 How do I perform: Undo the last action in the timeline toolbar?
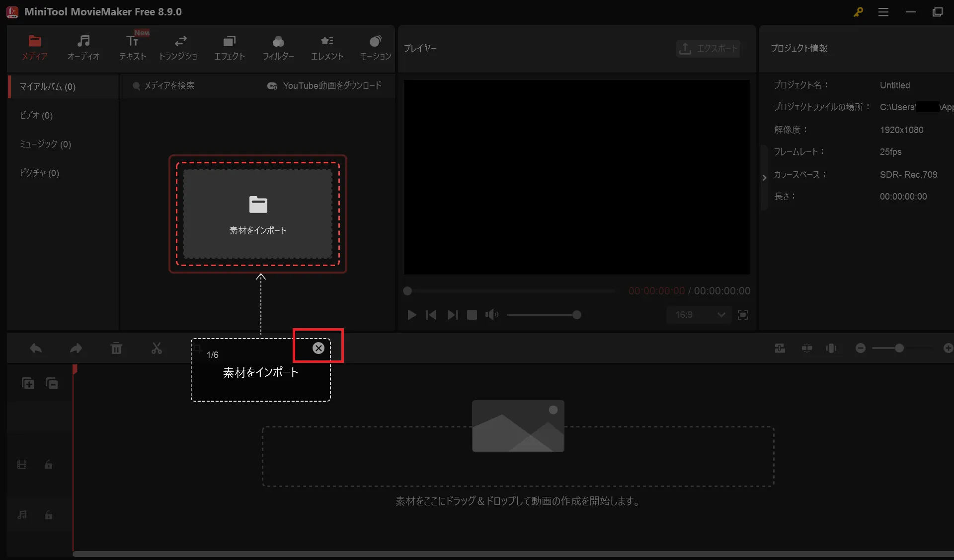tap(36, 349)
